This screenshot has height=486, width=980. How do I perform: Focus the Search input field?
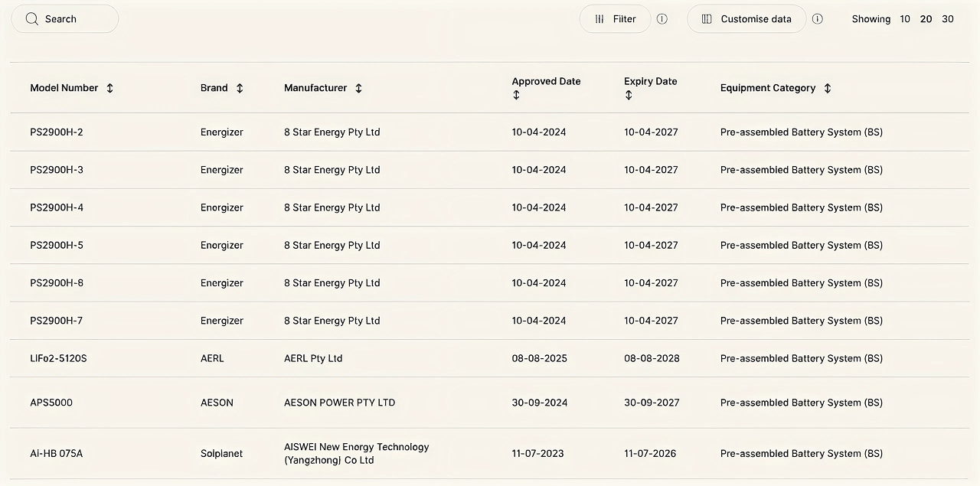click(x=65, y=19)
